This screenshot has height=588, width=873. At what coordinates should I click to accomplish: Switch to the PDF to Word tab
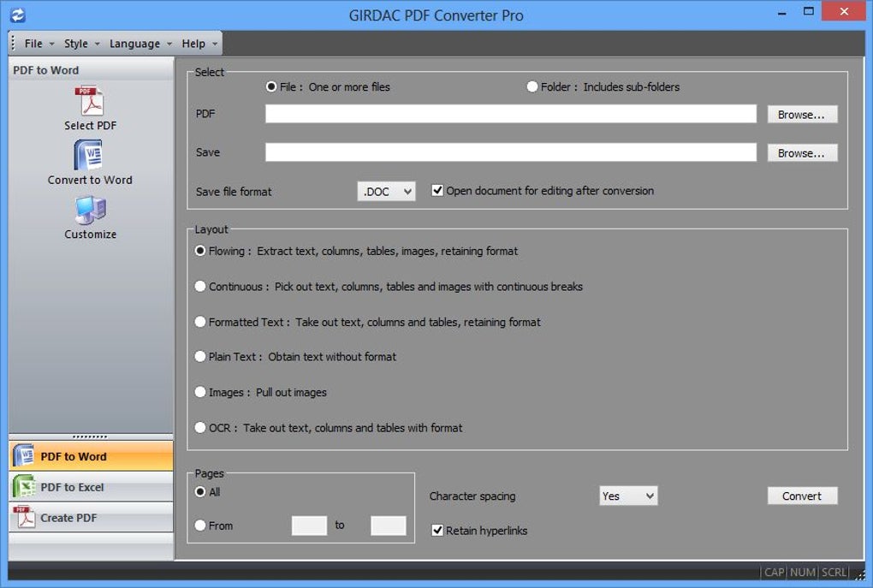pos(91,456)
